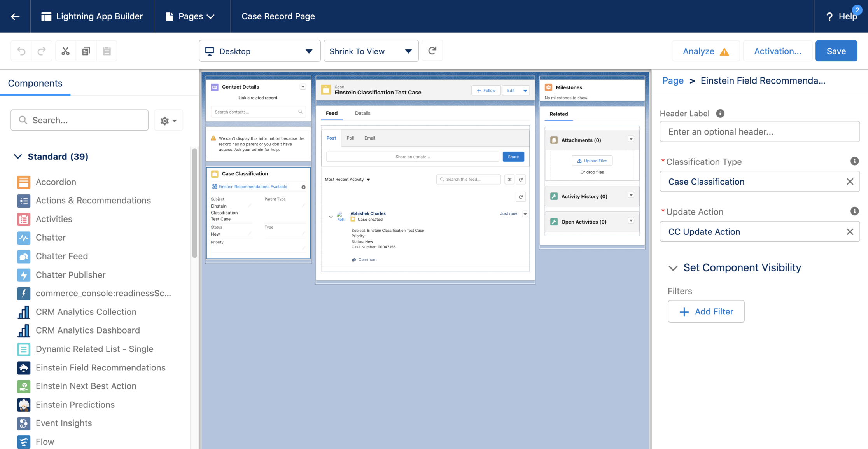Click the canvas refresh icon
The image size is (868, 449).
point(432,51)
